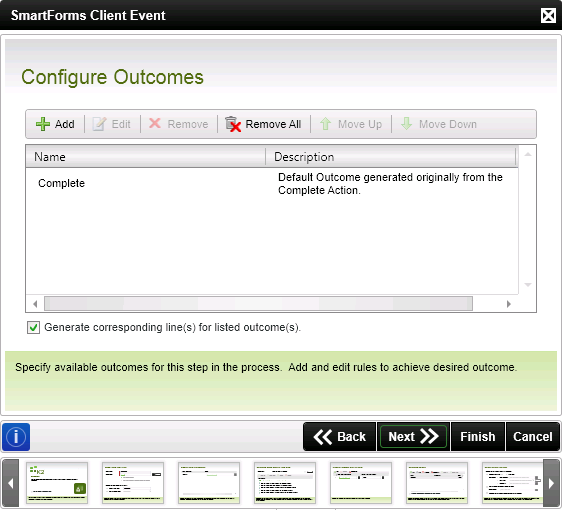
Task: Click the Move Down arrow icon
Action: click(x=406, y=124)
